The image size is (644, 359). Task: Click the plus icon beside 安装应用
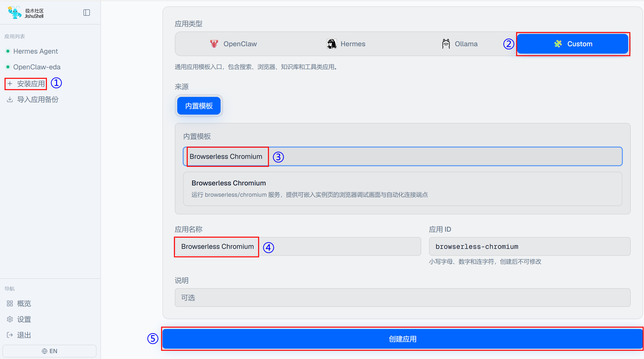click(10, 84)
